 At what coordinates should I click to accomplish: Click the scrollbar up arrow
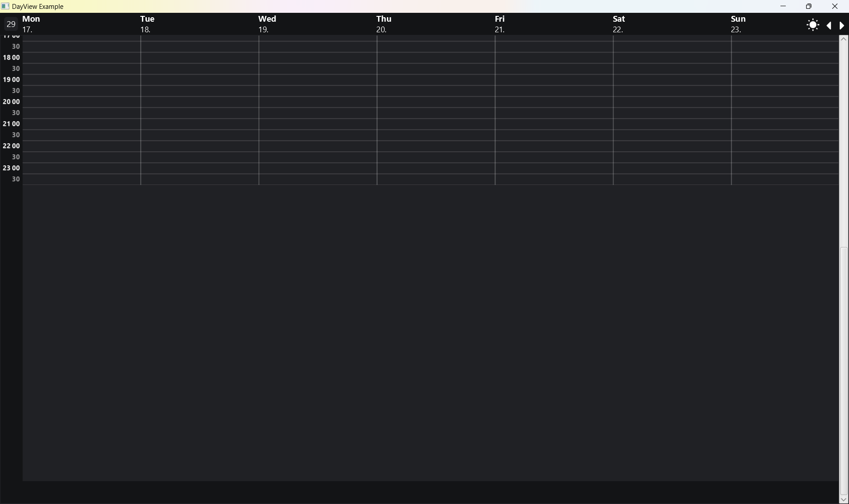coord(844,39)
